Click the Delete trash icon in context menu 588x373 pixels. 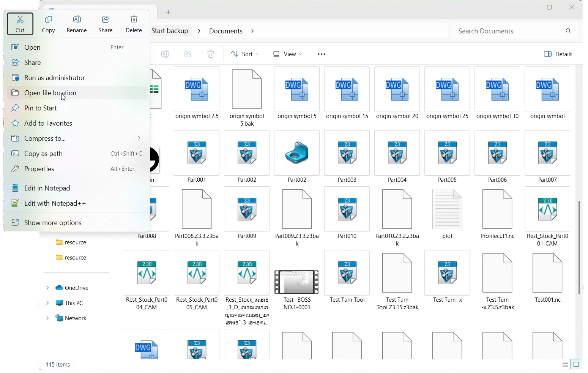click(x=134, y=24)
